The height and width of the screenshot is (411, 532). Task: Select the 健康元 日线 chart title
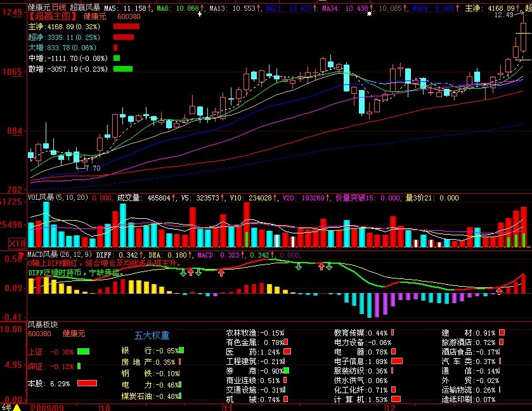click(x=47, y=8)
